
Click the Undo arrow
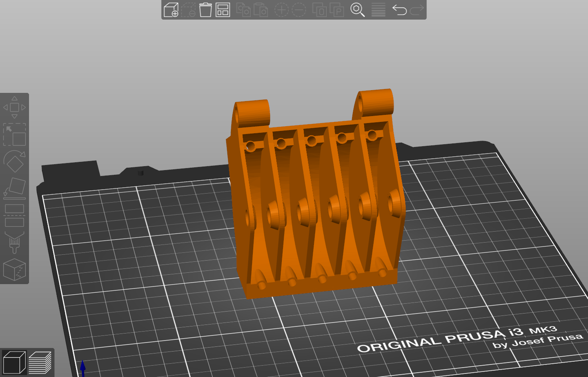399,10
